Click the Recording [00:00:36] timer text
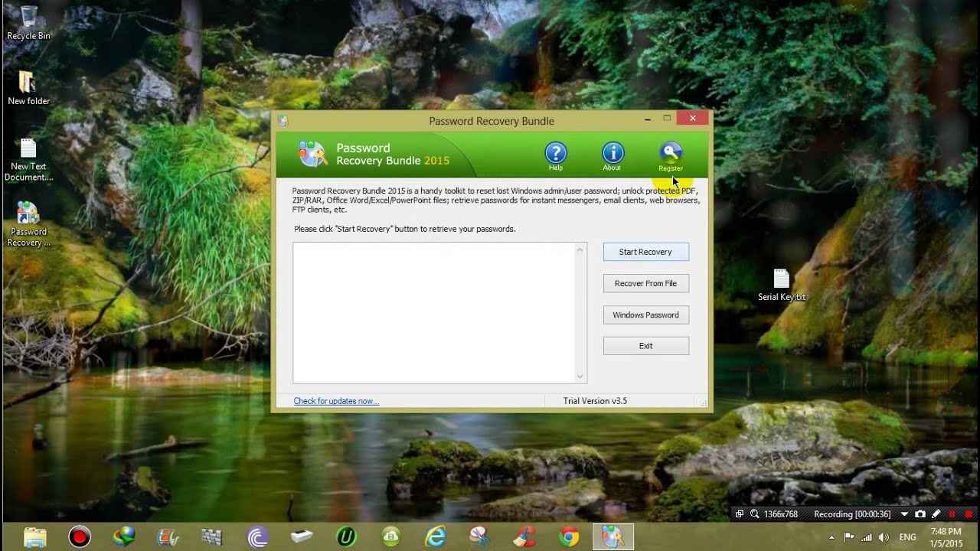 pyautogui.click(x=852, y=514)
